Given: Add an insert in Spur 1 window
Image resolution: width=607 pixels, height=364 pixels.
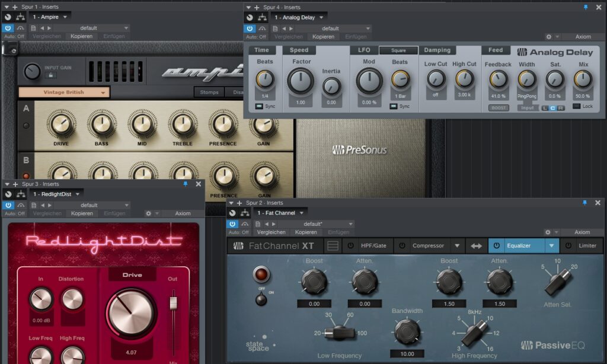Looking at the screenshot, I should (15, 7).
